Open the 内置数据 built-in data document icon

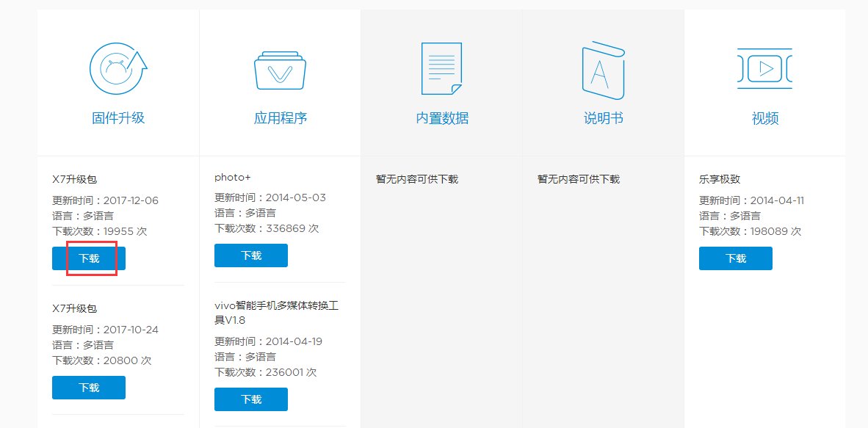(441, 68)
